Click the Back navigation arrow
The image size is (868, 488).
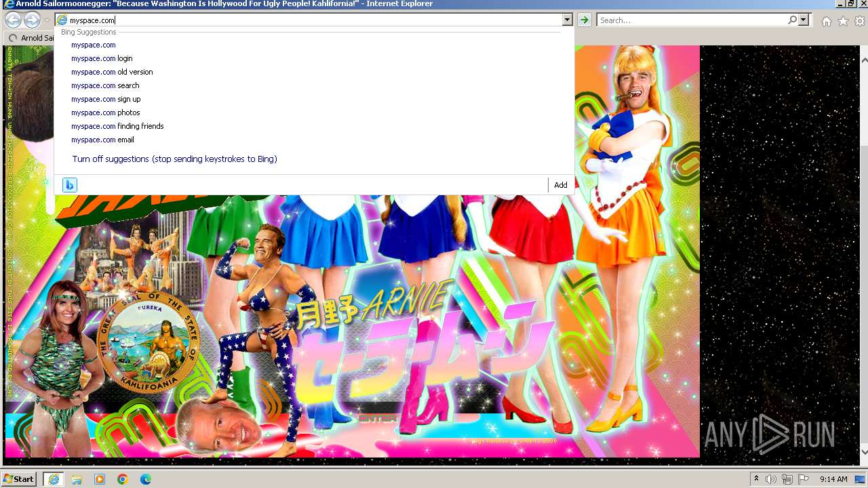[13, 20]
